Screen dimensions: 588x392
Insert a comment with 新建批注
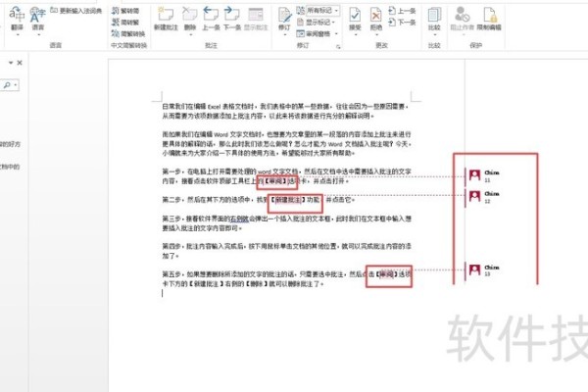[166, 19]
